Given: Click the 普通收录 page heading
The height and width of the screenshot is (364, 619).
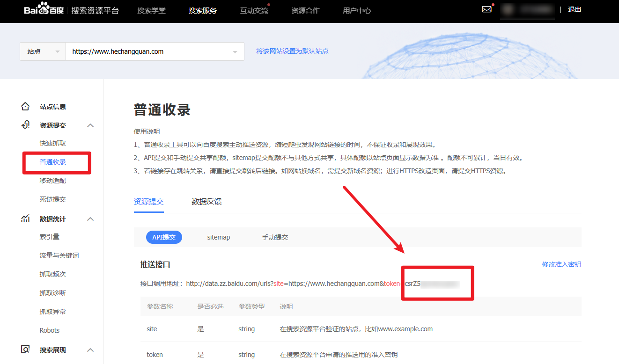Looking at the screenshot, I should pos(162,110).
